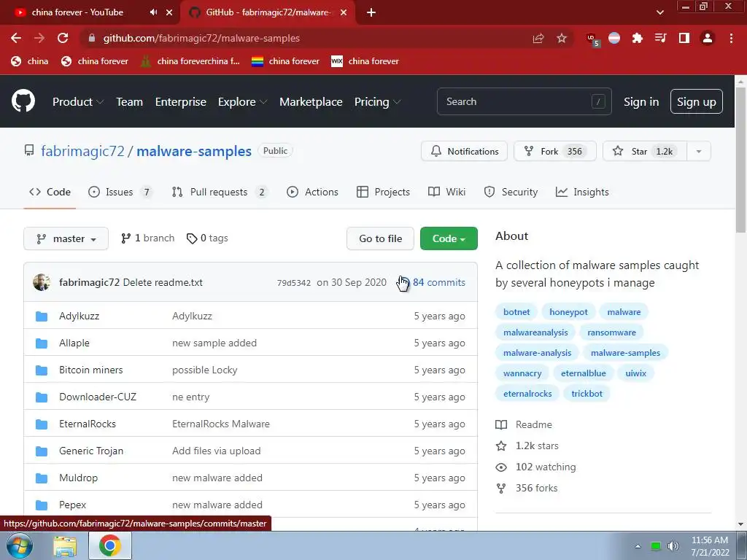Viewport: 747px width, 560px height.
Task: Click the Bitcoin miners folder icon
Action: tap(42, 370)
